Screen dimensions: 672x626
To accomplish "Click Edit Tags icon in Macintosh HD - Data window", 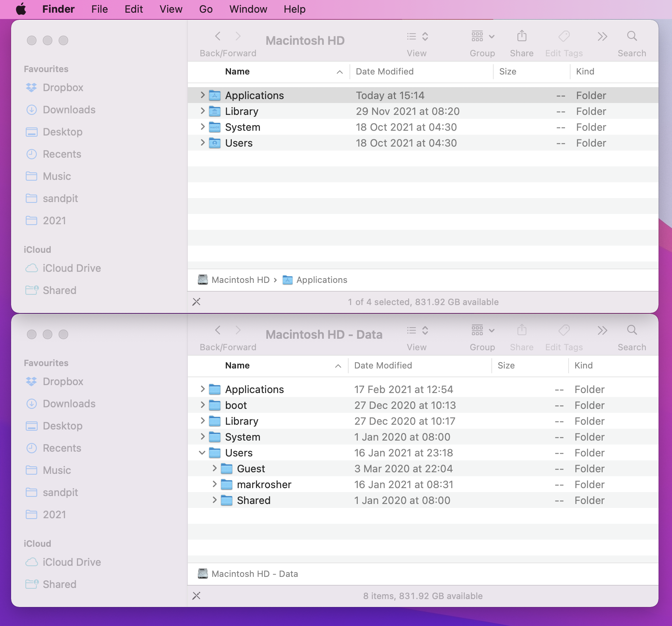I will point(564,330).
